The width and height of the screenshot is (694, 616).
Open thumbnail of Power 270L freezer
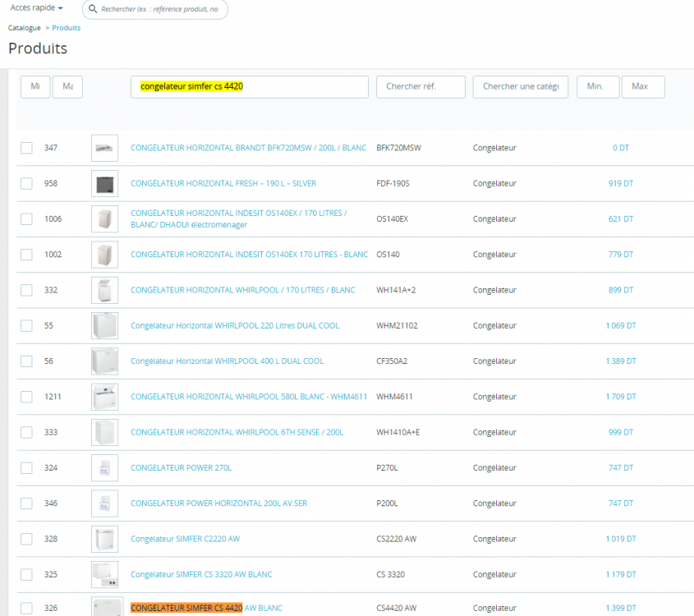[104, 468]
